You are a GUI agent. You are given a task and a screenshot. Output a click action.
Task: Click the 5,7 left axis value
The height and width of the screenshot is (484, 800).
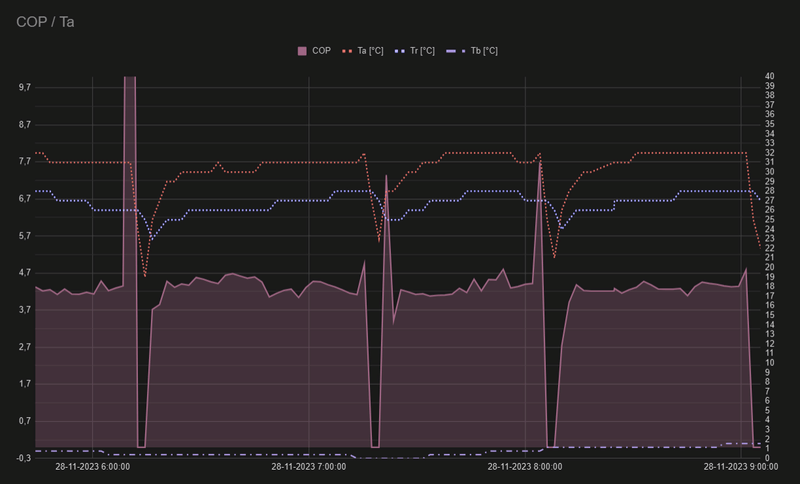(24, 236)
